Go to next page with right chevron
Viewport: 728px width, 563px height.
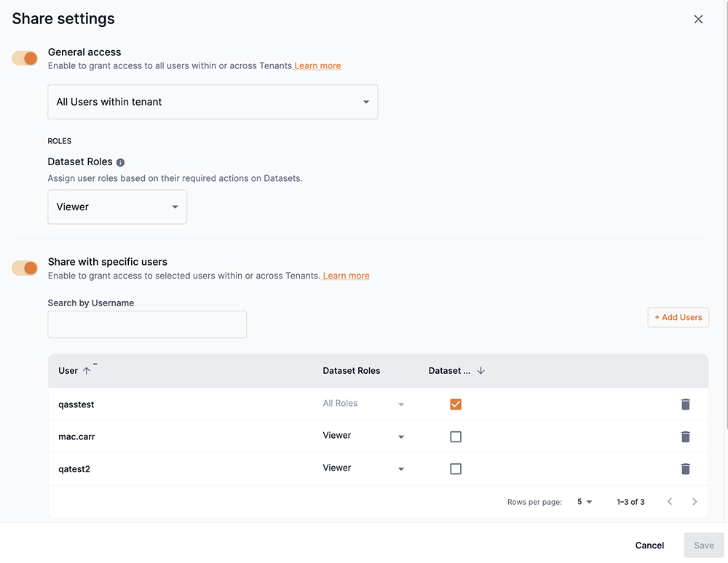coord(694,501)
